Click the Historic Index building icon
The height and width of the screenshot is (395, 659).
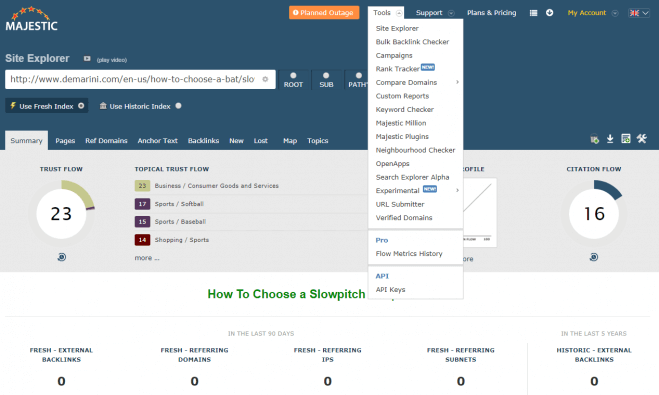103,106
